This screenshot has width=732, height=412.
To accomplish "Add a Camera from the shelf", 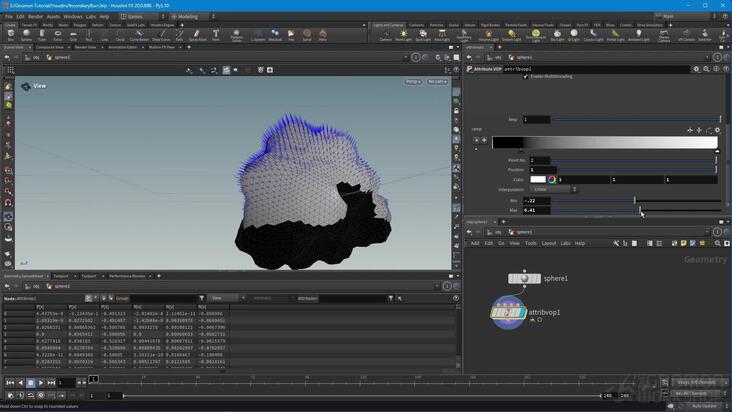I will (386, 35).
